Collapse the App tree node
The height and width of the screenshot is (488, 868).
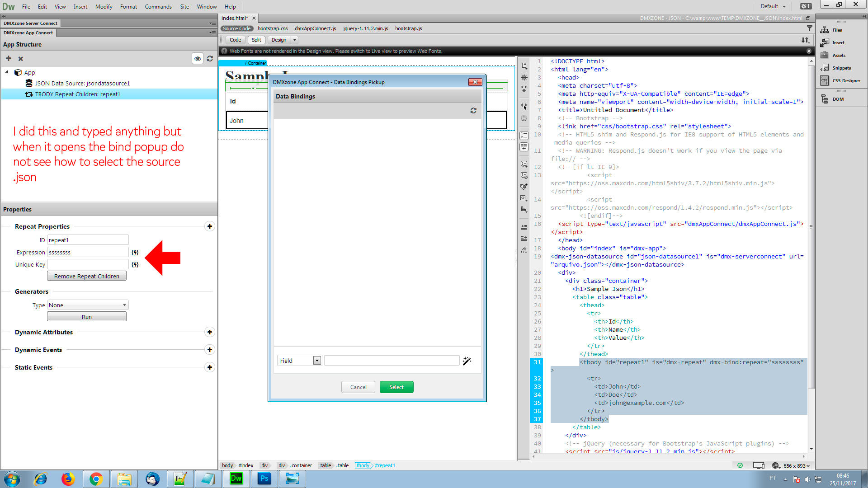coord(6,72)
